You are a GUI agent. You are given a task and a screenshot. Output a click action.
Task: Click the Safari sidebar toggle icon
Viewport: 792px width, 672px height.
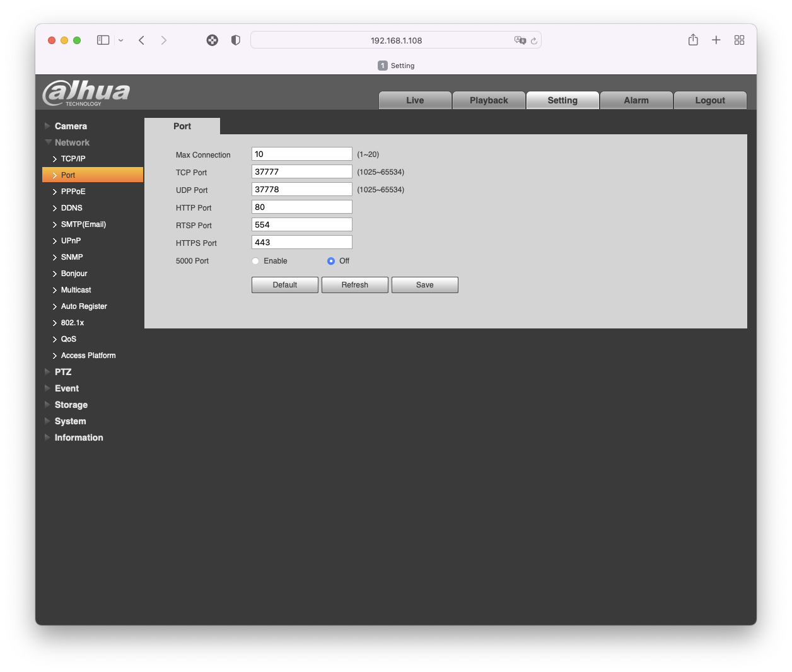click(103, 40)
